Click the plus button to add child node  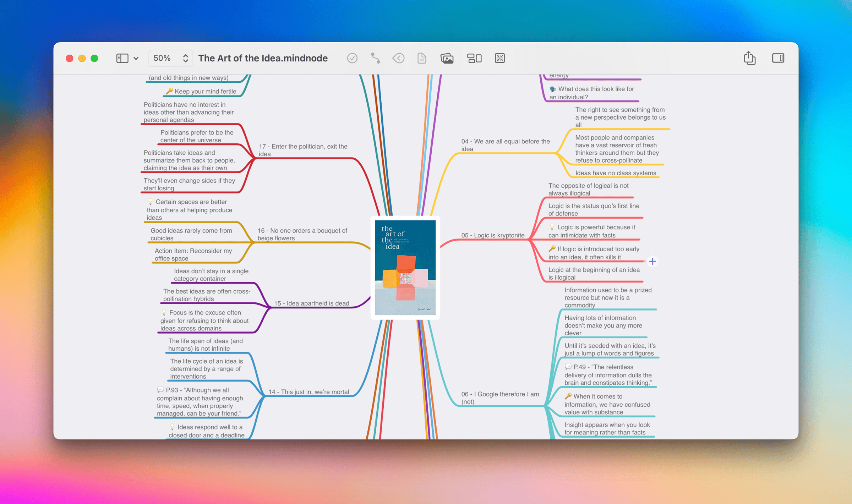(652, 262)
